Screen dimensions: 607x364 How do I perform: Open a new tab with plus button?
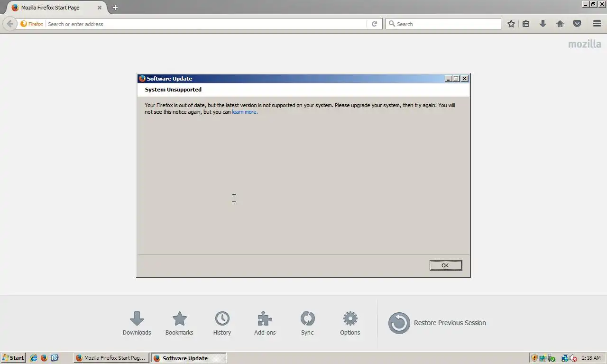115,8
